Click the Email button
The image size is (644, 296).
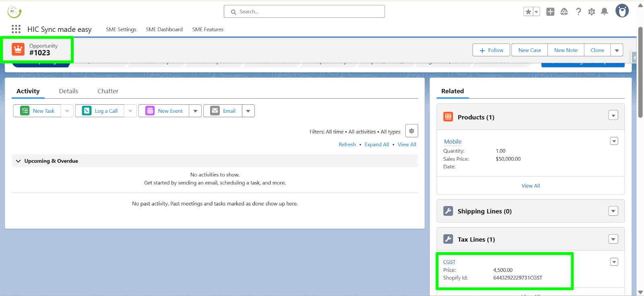point(223,111)
